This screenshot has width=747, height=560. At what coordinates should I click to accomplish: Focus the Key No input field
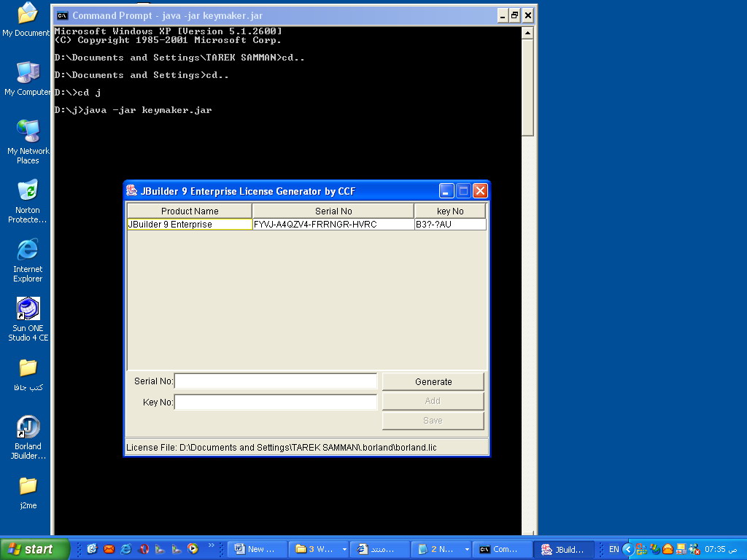click(276, 402)
